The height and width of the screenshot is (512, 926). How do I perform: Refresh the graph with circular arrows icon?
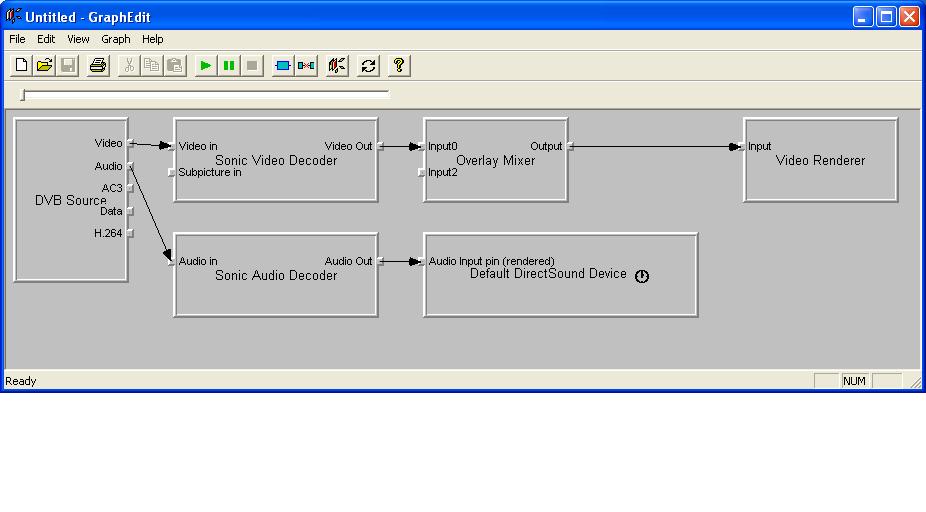(369, 66)
